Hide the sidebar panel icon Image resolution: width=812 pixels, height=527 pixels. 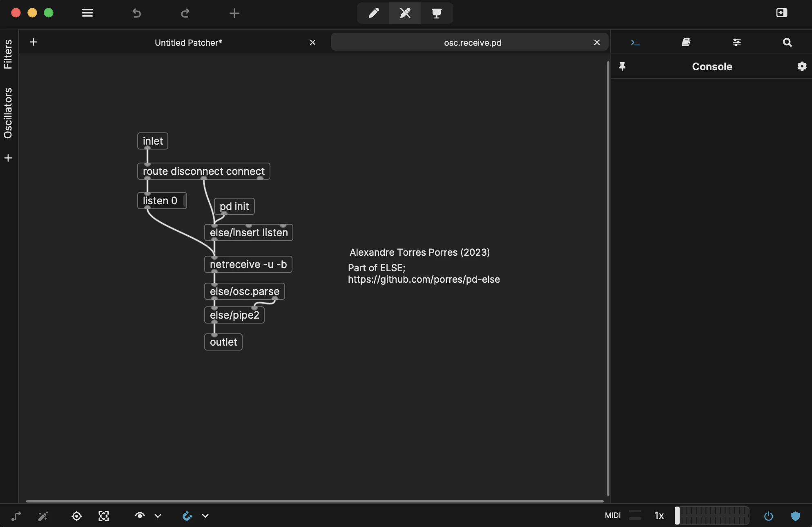tap(782, 13)
